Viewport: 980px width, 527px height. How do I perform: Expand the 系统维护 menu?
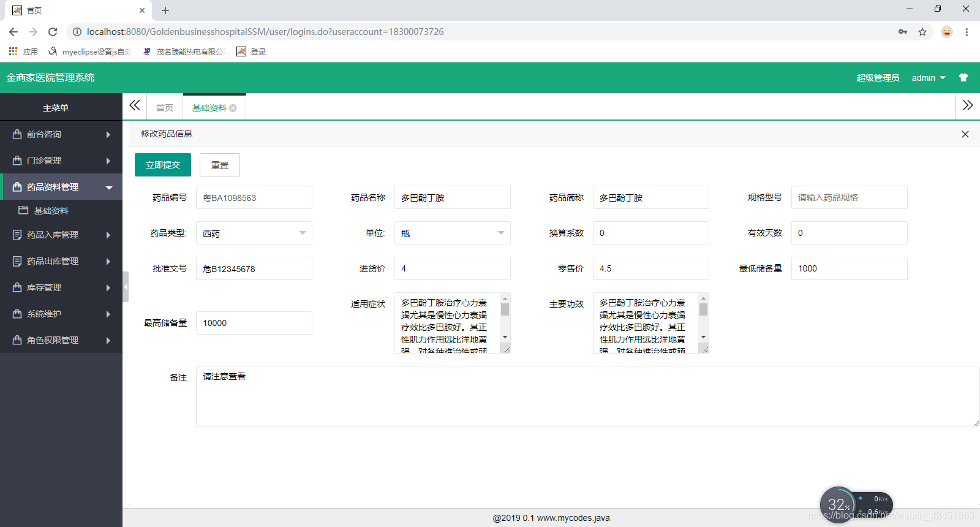click(x=61, y=314)
